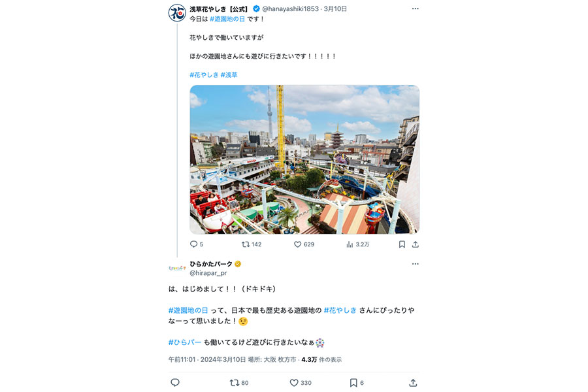Screen dimensions: 588x392
Task: Click reply icon on the Hanayashiki tweet
Action: (193, 244)
